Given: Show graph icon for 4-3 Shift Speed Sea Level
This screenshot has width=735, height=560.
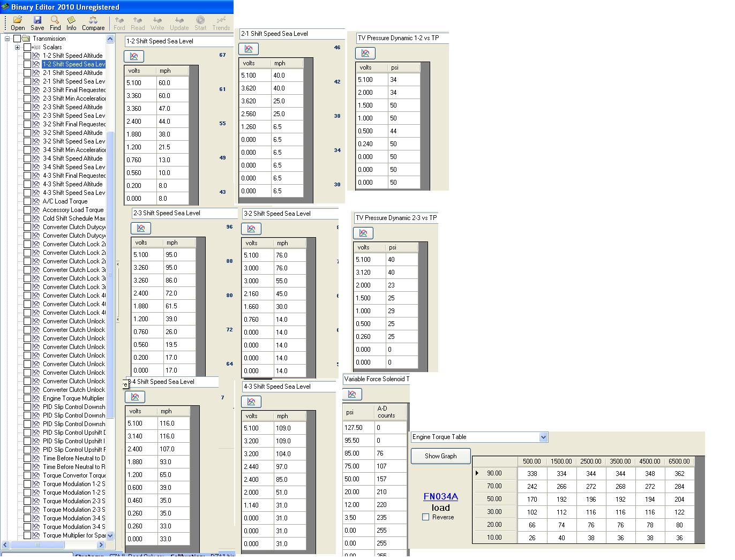Looking at the screenshot, I should click(x=251, y=402).
